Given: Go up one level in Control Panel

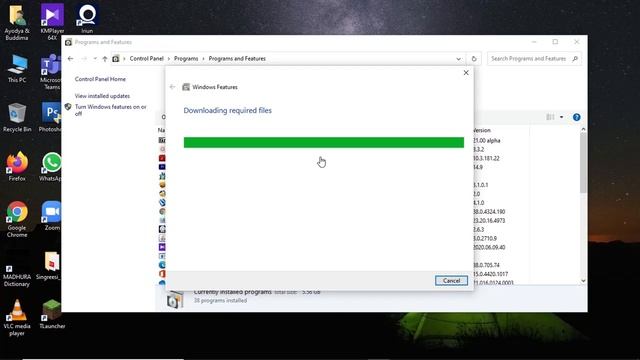Looking at the screenshot, I should pyautogui.click(x=105, y=59).
